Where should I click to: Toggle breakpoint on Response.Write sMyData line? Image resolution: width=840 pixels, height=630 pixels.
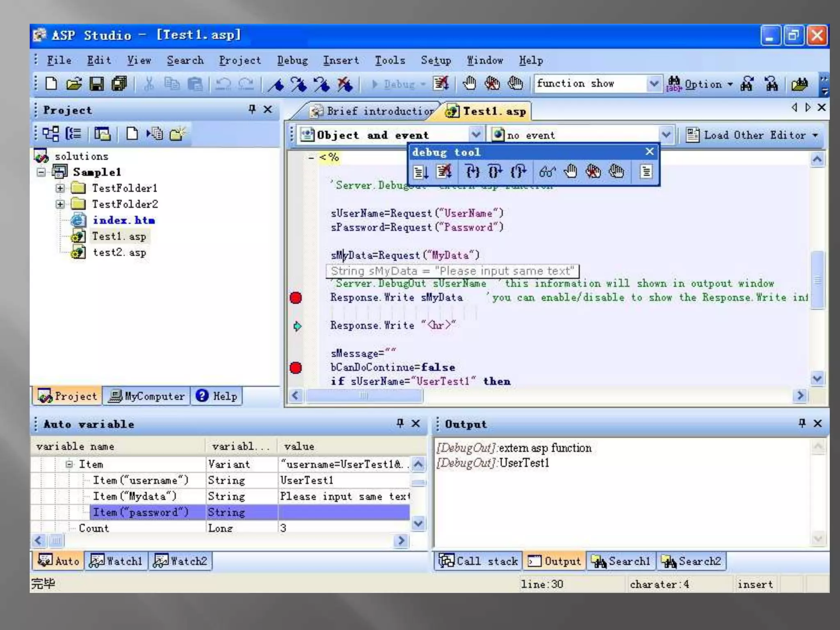(296, 298)
